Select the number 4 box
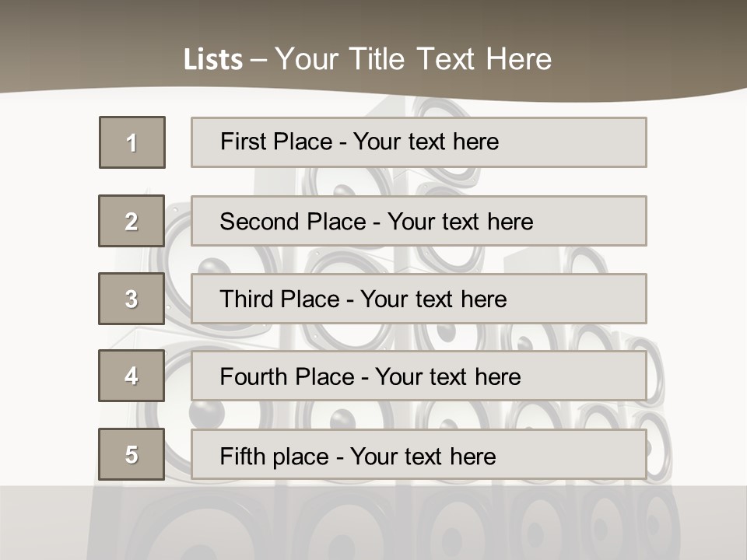This screenshot has height=560, width=747. click(132, 376)
